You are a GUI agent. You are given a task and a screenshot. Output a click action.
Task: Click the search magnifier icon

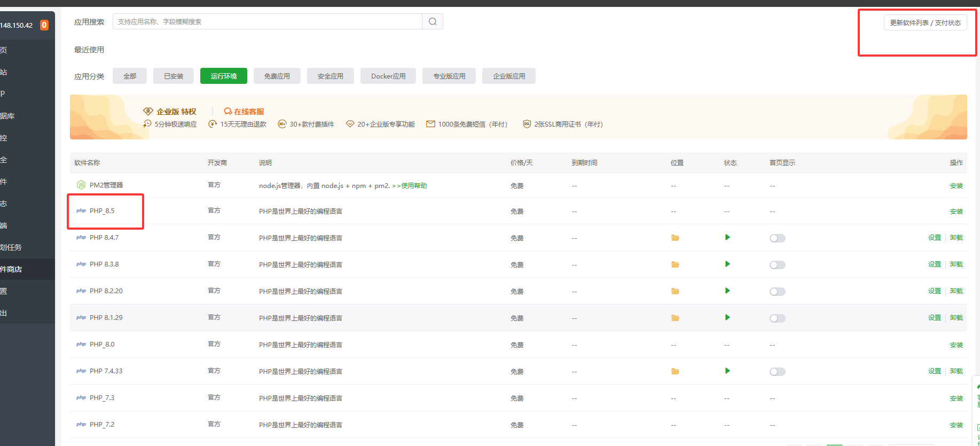pyautogui.click(x=433, y=22)
